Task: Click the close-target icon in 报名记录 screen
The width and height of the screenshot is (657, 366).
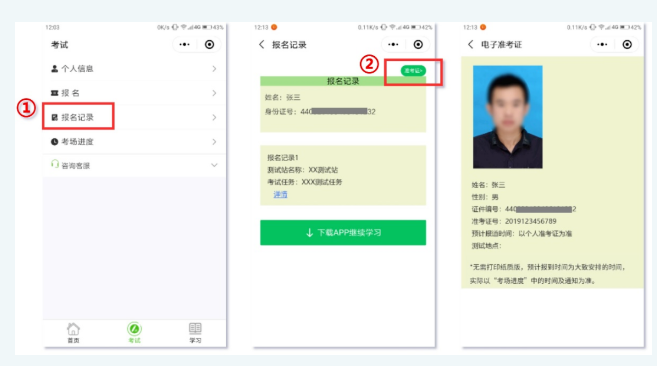Action: 418,44
